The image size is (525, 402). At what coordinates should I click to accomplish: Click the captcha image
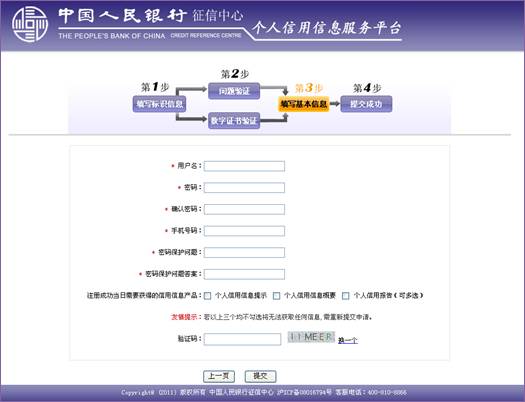(x=311, y=337)
